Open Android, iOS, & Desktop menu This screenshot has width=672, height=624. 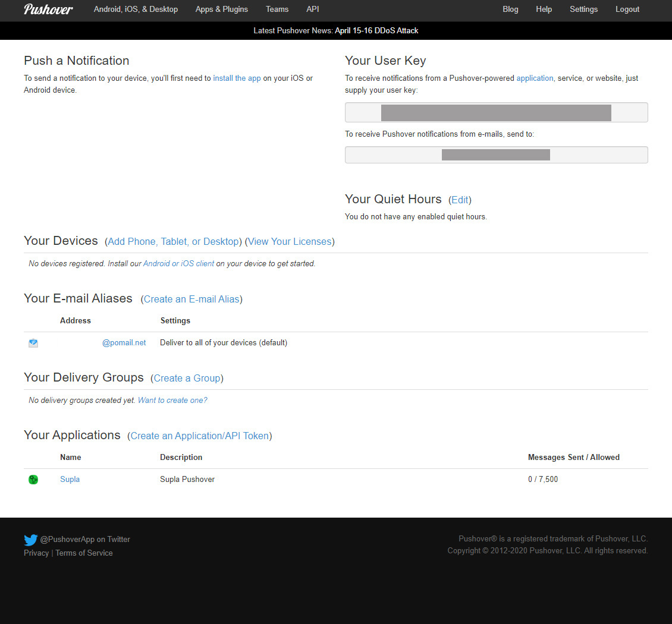(x=136, y=9)
